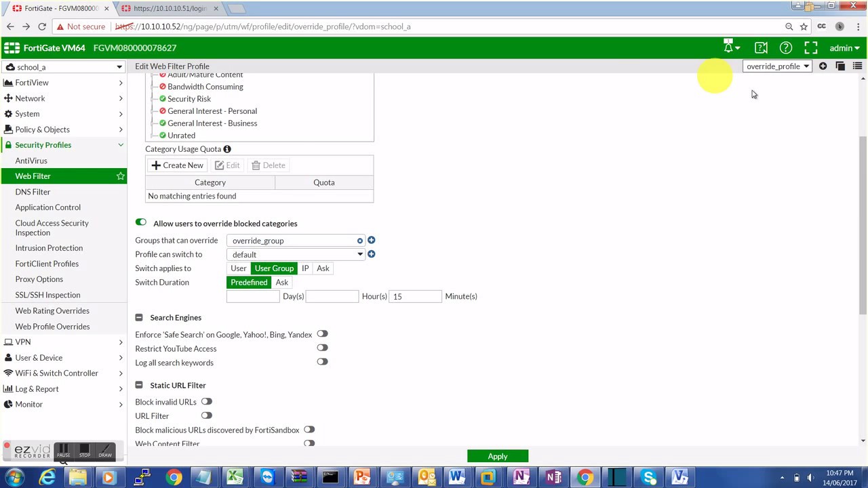Enable Safe Search enforcement toggle
868x488 pixels.
322,334
